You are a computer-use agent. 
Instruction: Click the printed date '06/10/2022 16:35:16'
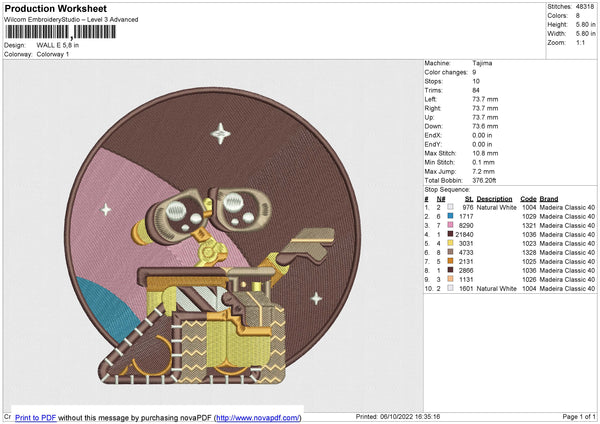click(x=410, y=416)
